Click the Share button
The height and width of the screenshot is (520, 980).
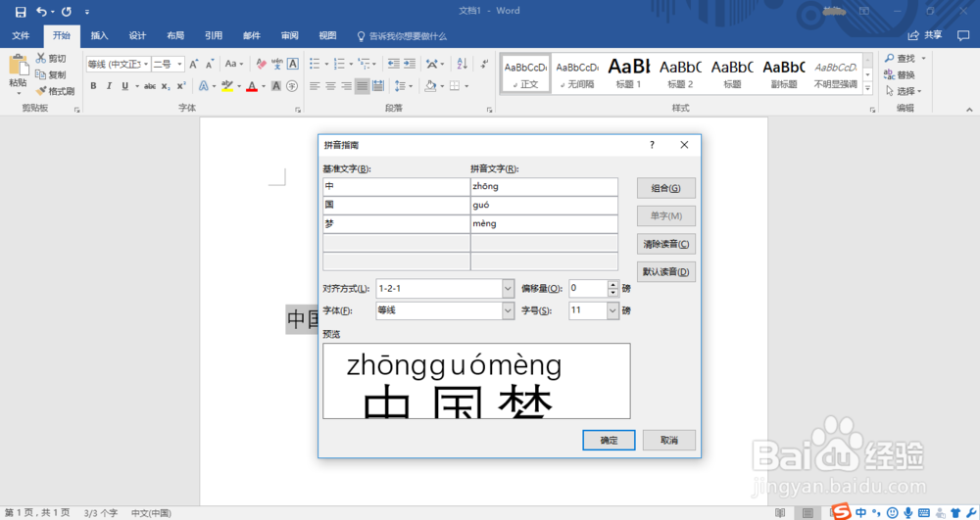(925, 35)
